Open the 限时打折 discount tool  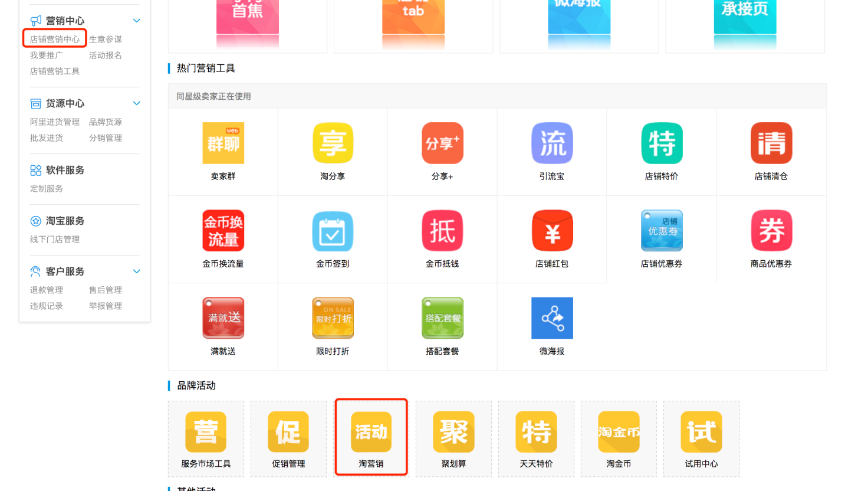click(x=333, y=318)
